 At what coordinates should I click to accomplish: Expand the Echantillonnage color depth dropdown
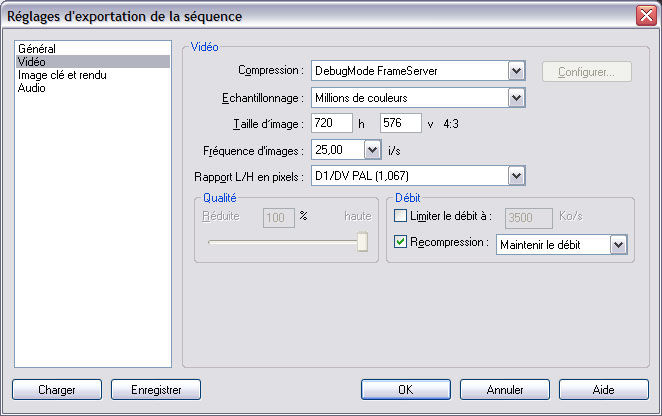click(x=516, y=98)
